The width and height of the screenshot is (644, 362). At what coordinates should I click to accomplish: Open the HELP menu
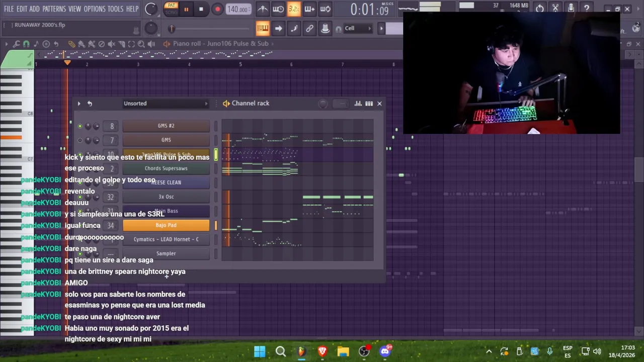(x=132, y=9)
